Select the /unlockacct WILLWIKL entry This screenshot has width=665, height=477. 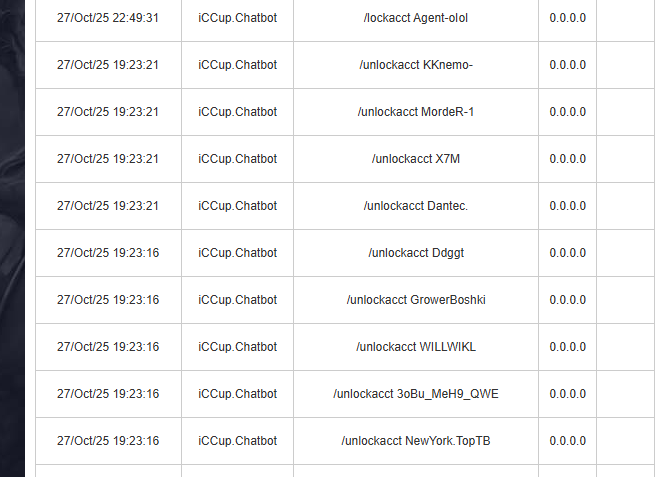point(415,347)
